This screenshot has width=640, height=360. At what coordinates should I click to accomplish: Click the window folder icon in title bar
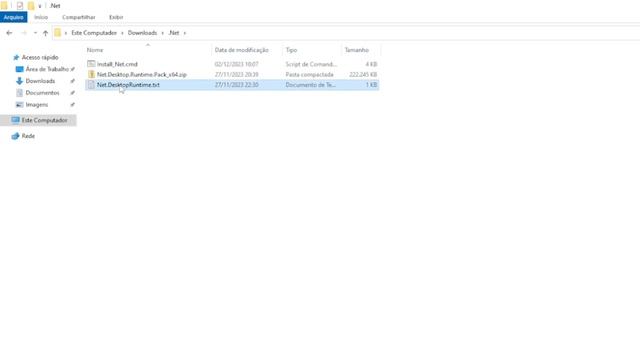pyautogui.click(x=4, y=6)
